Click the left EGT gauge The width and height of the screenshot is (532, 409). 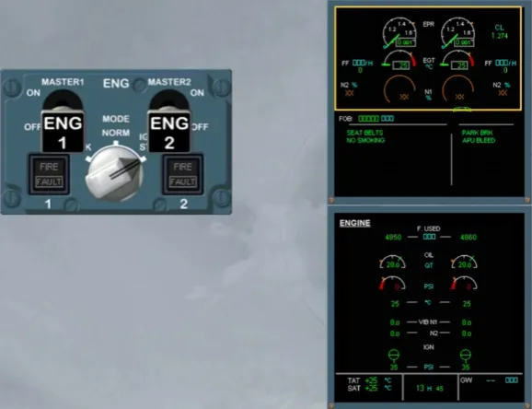tap(399, 60)
